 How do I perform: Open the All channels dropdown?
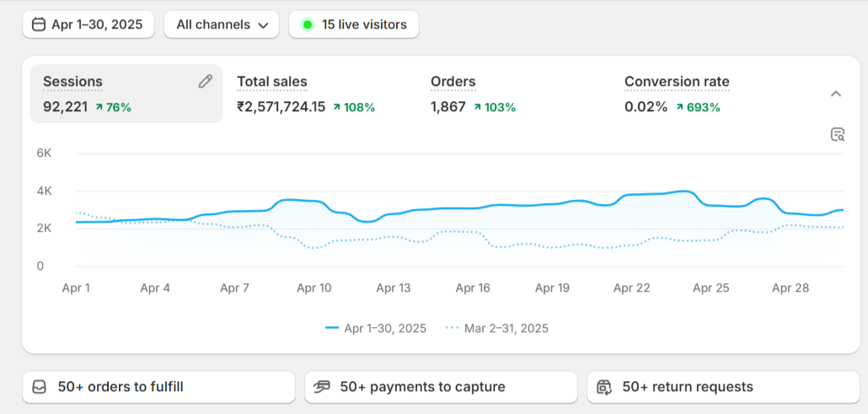(222, 24)
